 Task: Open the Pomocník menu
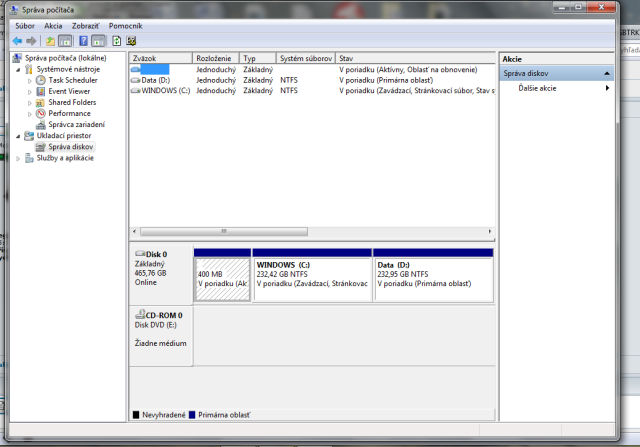coord(125,26)
